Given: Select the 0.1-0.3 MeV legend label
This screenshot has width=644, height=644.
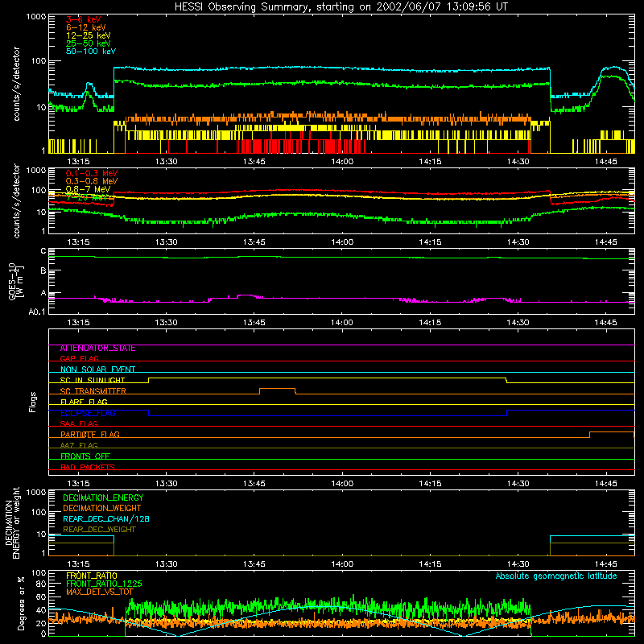Looking at the screenshot, I should tap(92, 173).
